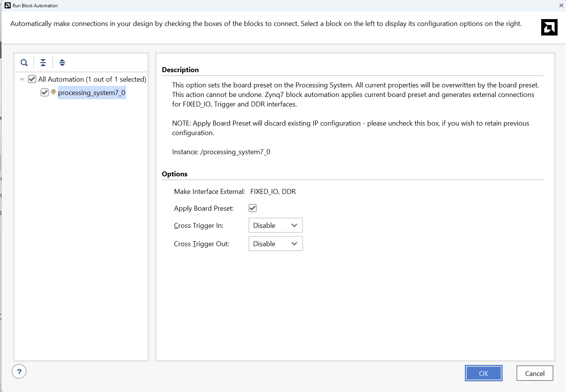Viewport: 566px width, 392px height.
Task: Open help with the question mark button
Action: tap(19, 371)
